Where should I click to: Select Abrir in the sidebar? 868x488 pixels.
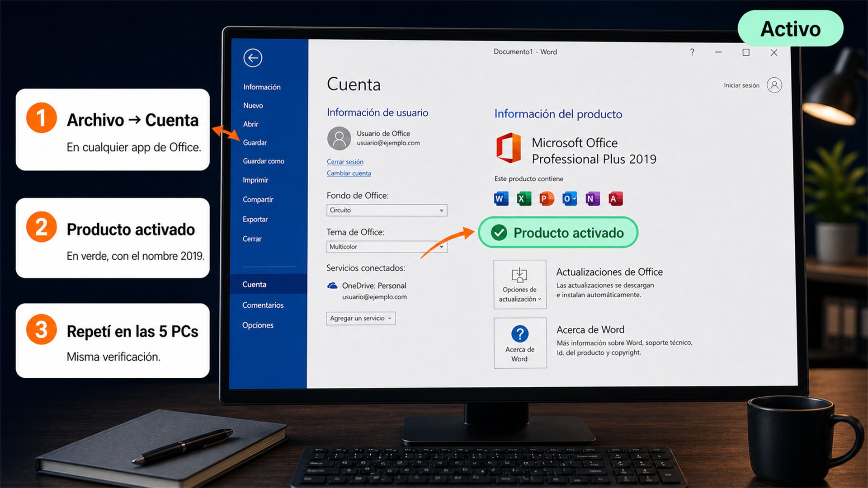click(x=250, y=124)
